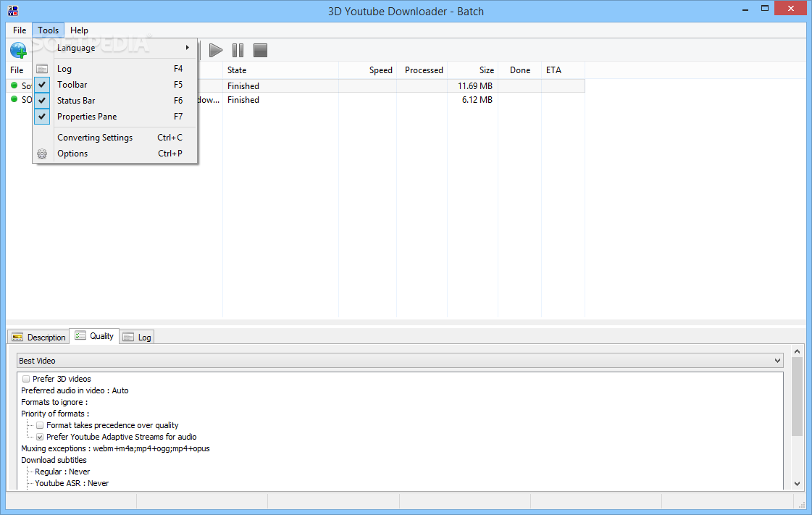
Task: Click the Log icon in Tools menu
Action: [42, 69]
